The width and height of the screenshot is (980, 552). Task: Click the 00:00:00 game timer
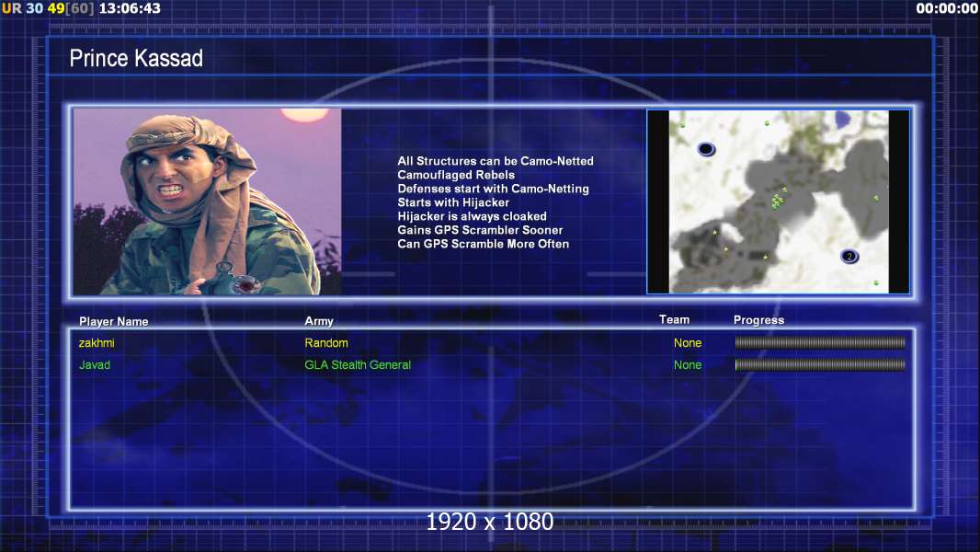[x=947, y=8]
